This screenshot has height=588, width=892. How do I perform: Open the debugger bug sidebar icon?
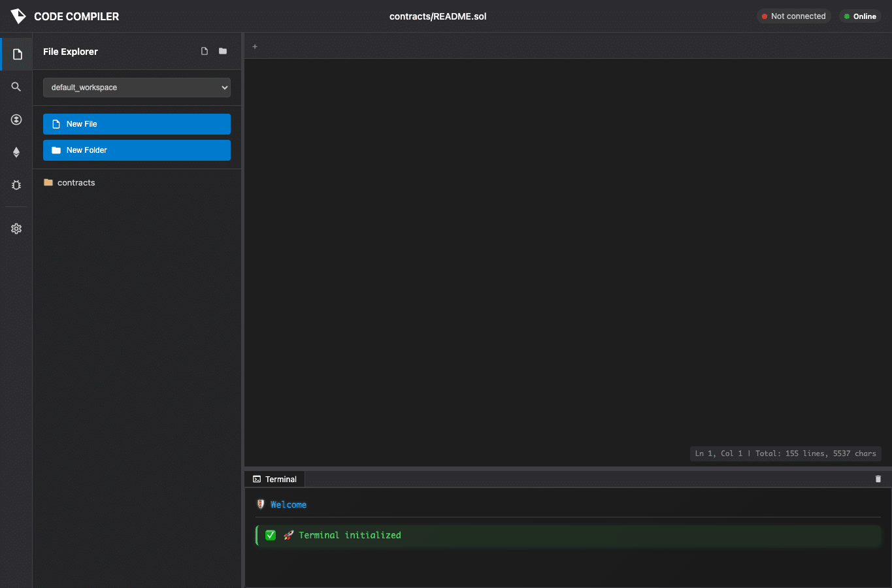(x=16, y=185)
